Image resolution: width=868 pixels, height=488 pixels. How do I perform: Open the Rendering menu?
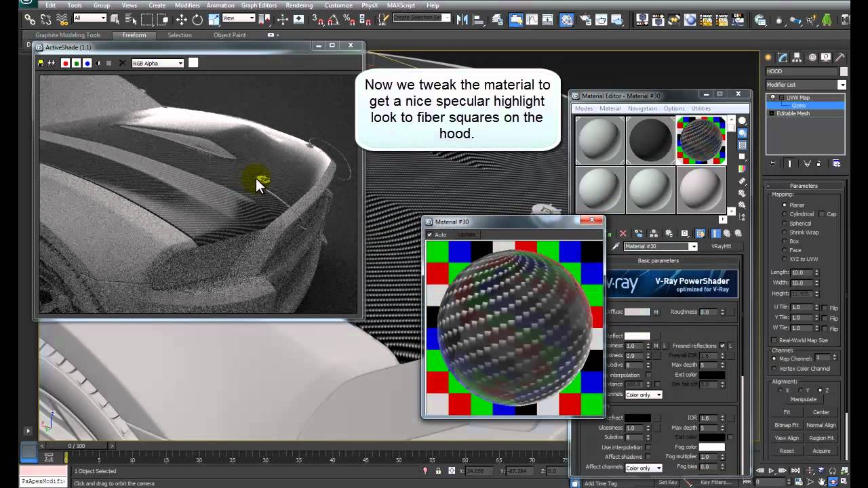pyautogui.click(x=299, y=5)
